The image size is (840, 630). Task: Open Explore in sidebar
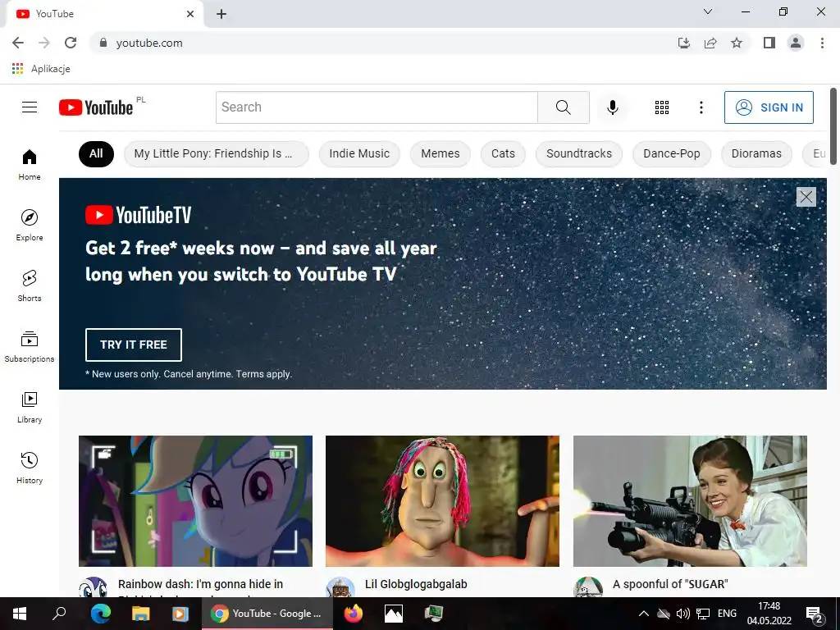(30, 225)
